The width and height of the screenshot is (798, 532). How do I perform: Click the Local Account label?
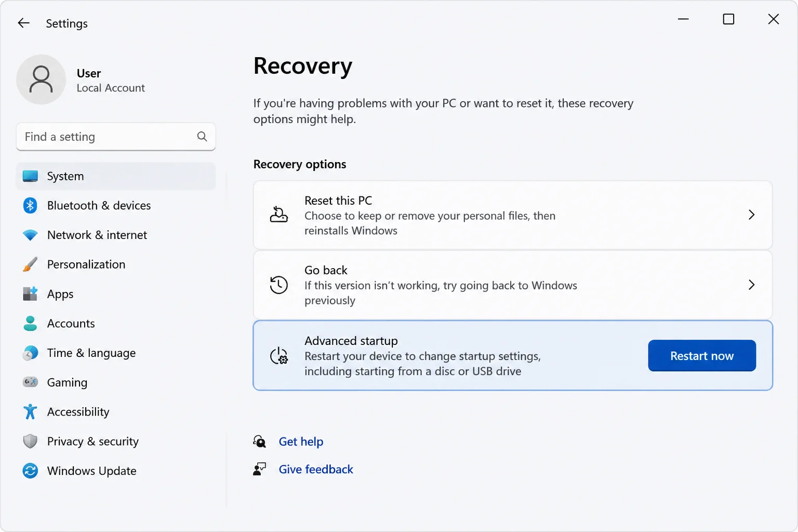pyautogui.click(x=111, y=88)
